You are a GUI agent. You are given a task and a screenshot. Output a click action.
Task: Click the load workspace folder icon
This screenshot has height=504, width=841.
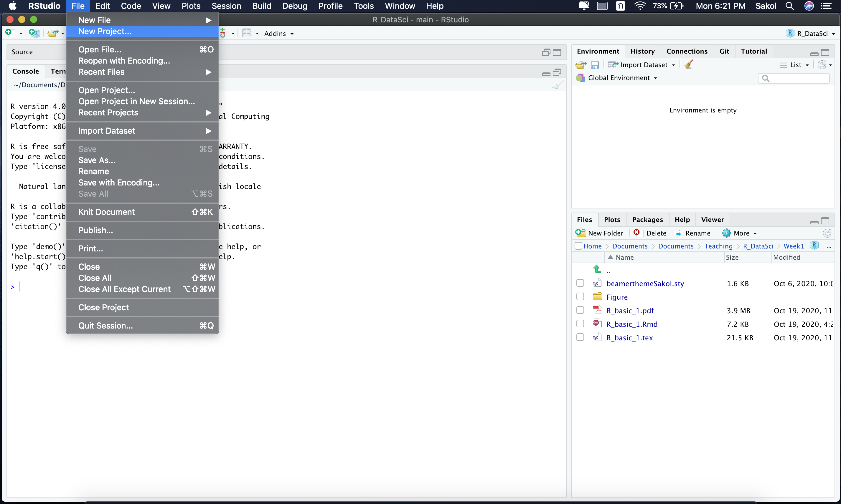[x=581, y=65]
